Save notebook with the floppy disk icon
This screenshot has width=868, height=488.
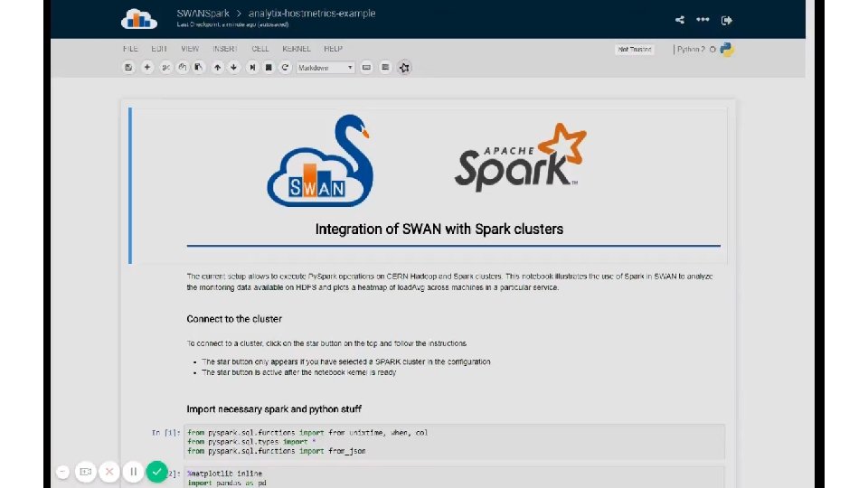pyautogui.click(x=128, y=68)
